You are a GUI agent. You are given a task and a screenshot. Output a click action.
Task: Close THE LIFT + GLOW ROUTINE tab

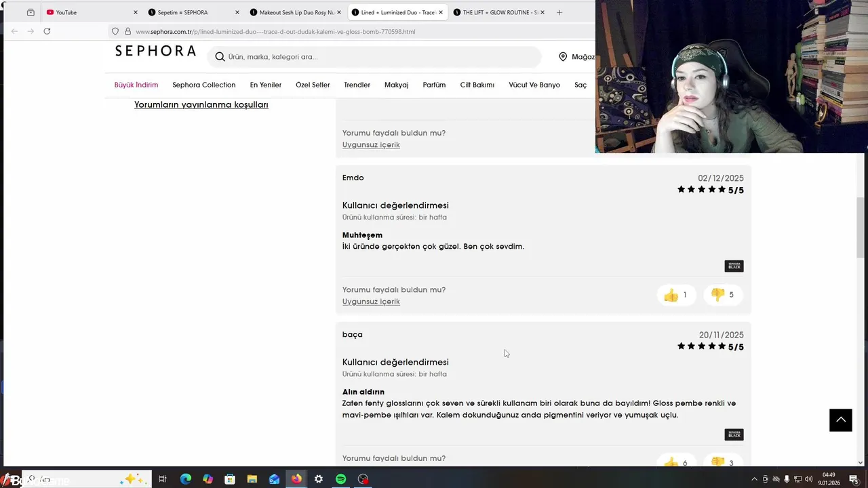tap(542, 12)
